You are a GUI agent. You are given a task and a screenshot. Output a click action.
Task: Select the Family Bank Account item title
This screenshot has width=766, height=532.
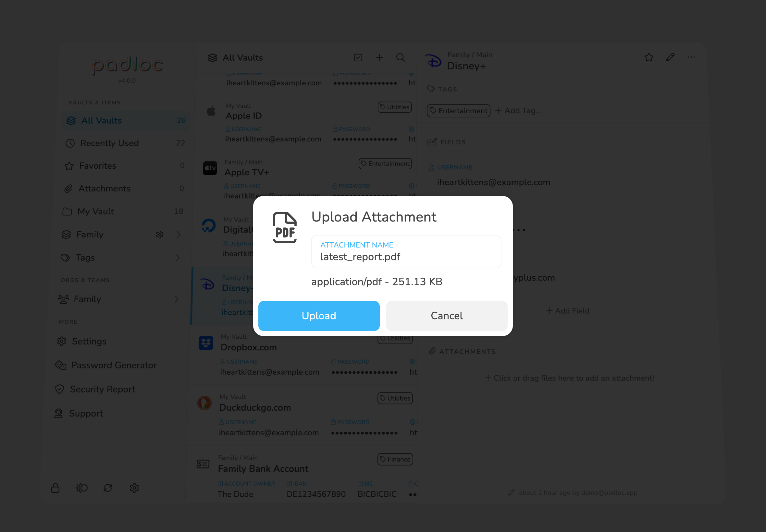(x=263, y=469)
